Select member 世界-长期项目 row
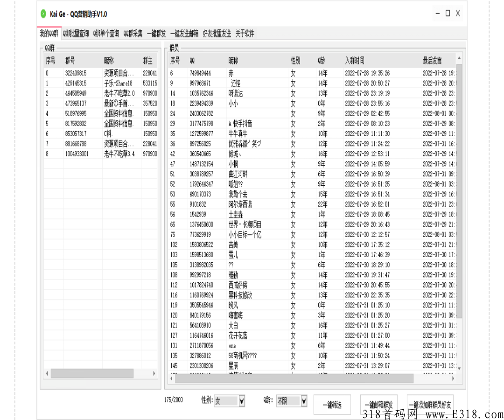 click(x=312, y=224)
